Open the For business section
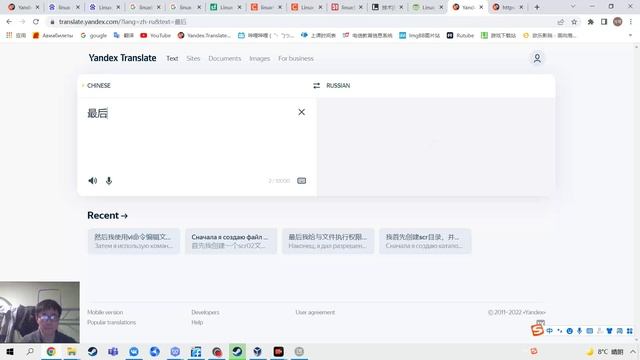Viewport: 640px width, 360px height. pyautogui.click(x=296, y=58)
